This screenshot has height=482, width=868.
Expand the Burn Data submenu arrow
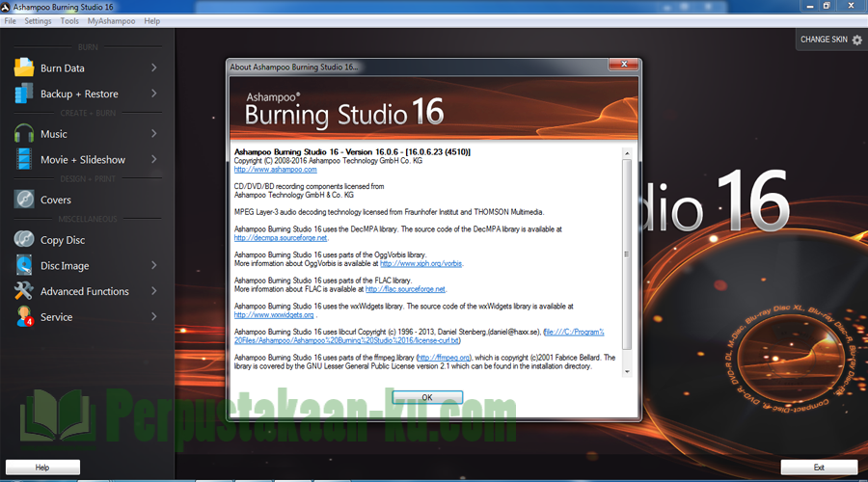[x=154, y=67]
